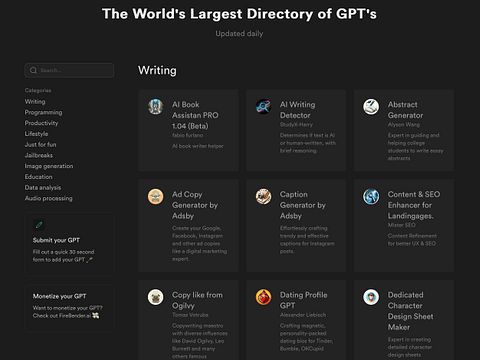
Task: Open the Monetize your GPT card
Action: (x=70, y=307)
